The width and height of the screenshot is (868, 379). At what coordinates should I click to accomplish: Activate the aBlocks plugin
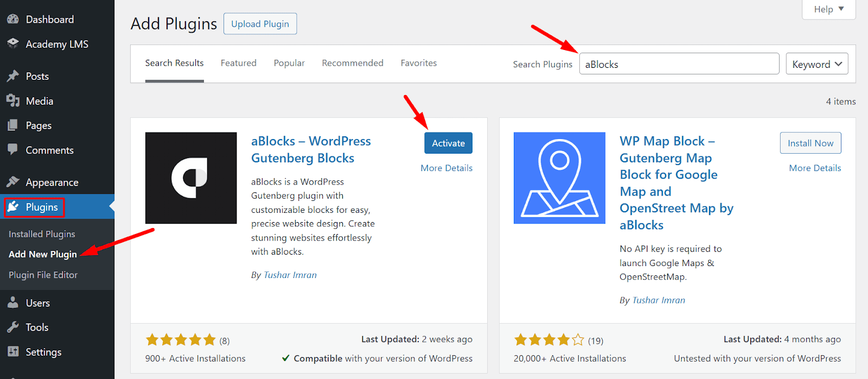point(448,143)
